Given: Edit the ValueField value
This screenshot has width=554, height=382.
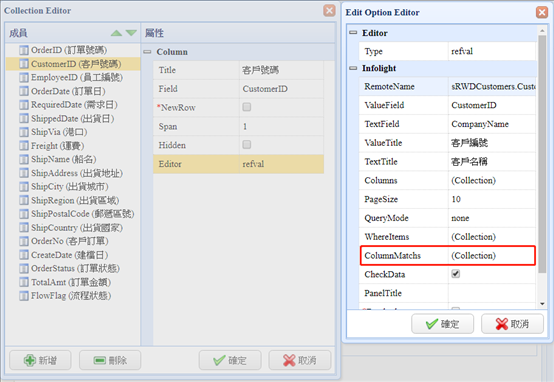Looking at the screenshot, I should pos(492,105).
